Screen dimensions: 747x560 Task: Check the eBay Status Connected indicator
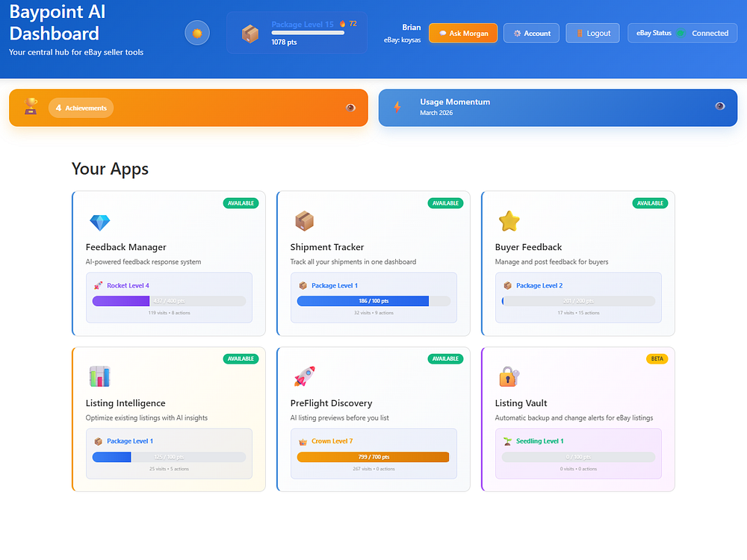click(x=682, y=33)
